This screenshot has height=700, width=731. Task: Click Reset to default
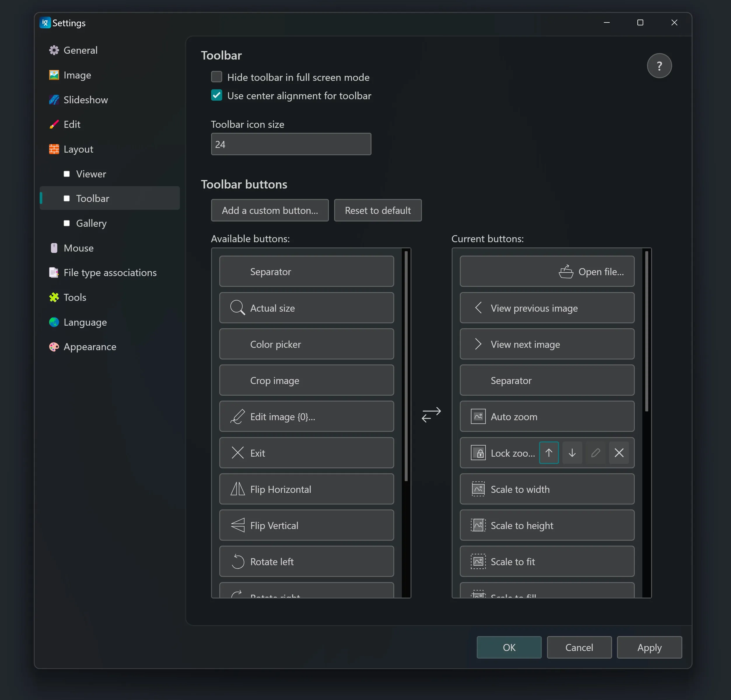(x=377, y=210)
